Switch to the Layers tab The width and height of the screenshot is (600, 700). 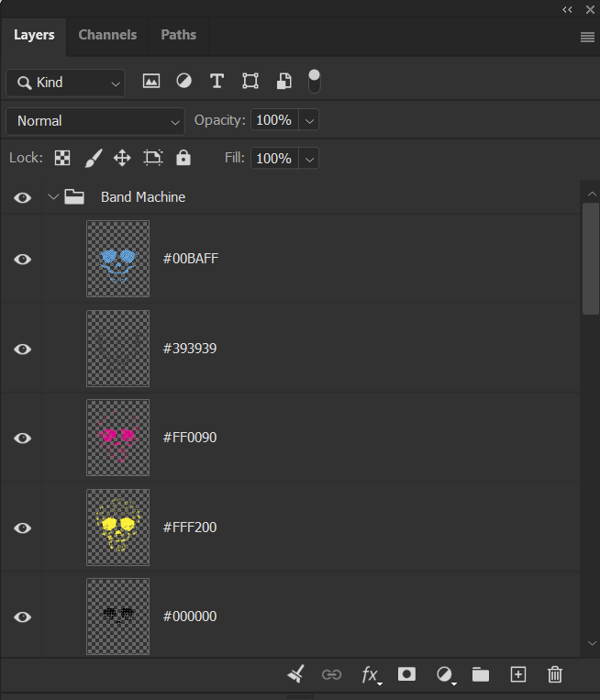pos(34,35)
